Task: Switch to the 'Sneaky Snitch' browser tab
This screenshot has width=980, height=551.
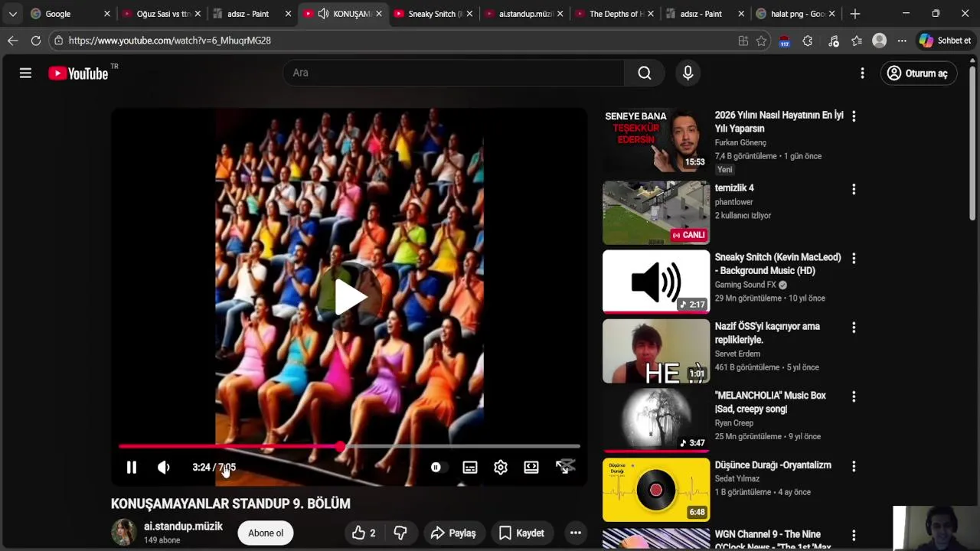Action: pyautogui.click(x=433, y=14)
